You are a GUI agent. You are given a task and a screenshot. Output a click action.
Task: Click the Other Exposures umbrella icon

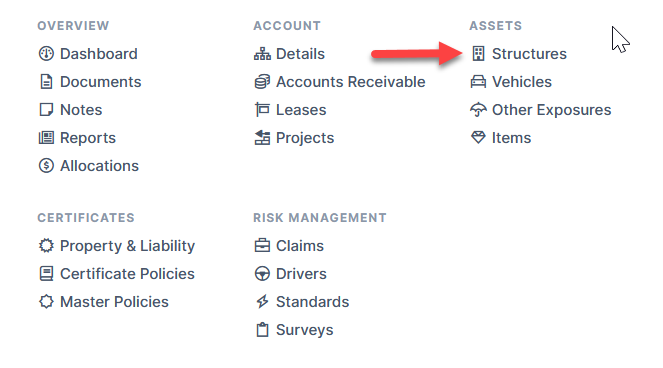[478, 110]
